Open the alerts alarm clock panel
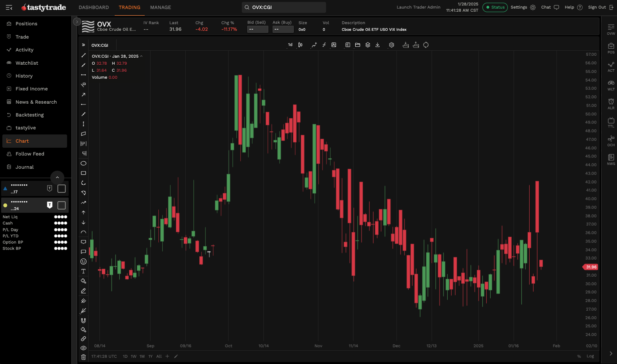 pyautogui.click(x=611, y=104)
